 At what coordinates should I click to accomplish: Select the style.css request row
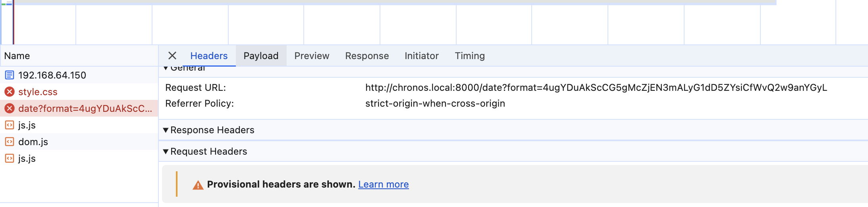click(x=79, y=92)
